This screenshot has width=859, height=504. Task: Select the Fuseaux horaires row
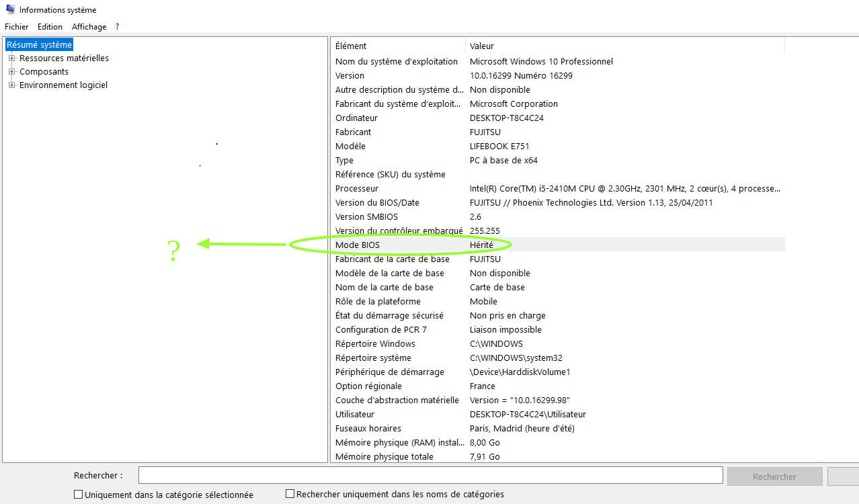558,429
